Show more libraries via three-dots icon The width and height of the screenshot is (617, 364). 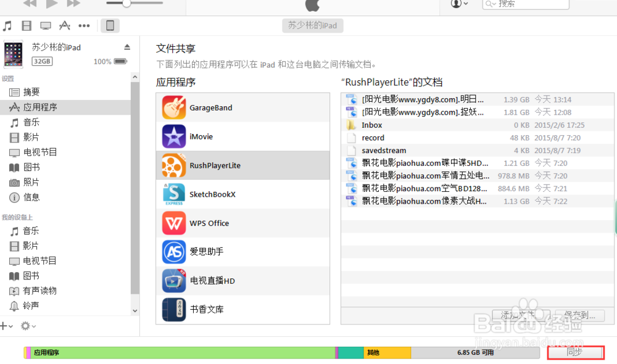tap(84, 26)
